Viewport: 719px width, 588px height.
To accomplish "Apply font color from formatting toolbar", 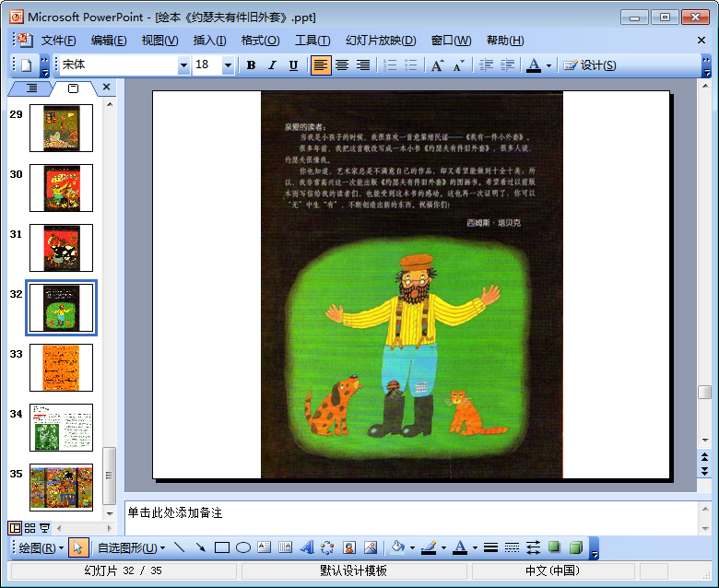I will [x=534, y=65].
